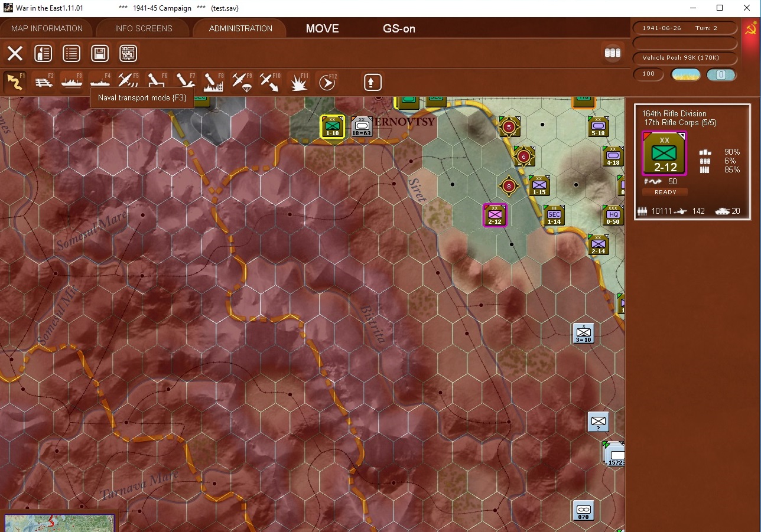Select the 2-14 unit counter

[x=598, y=245]
